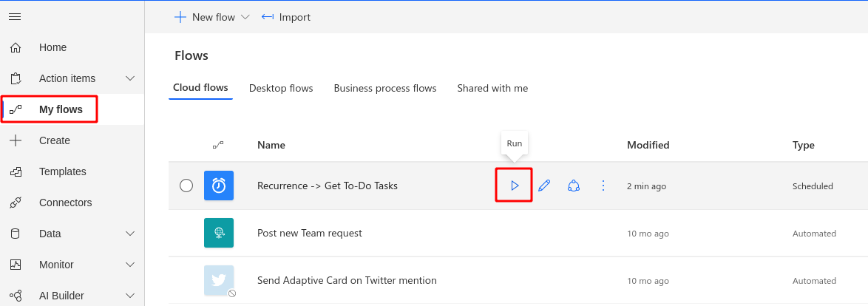Viewport: 868px width, 306px height.
Task: Click Automated type for Post new Team request
Action: pyautogui.click(x=814, y=234)
